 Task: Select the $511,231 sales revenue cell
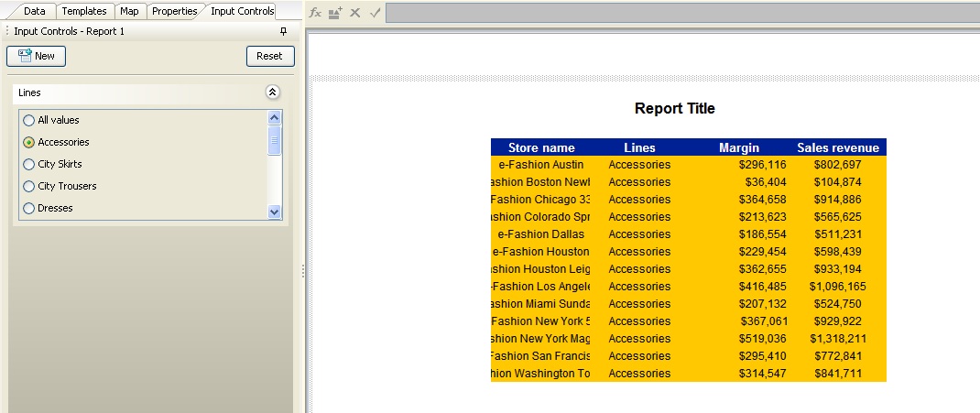coord(837,234)
